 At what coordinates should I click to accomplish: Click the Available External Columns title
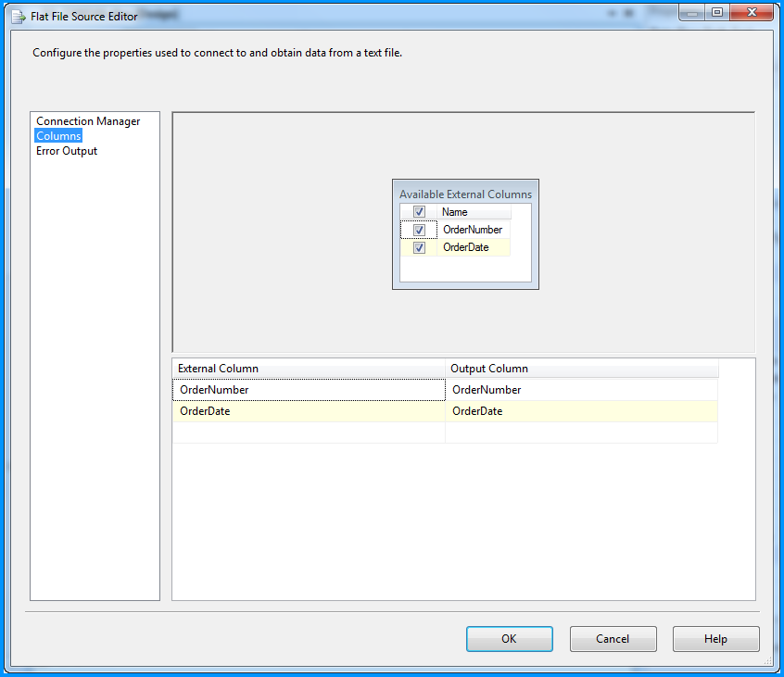click(x=465, y=194)
